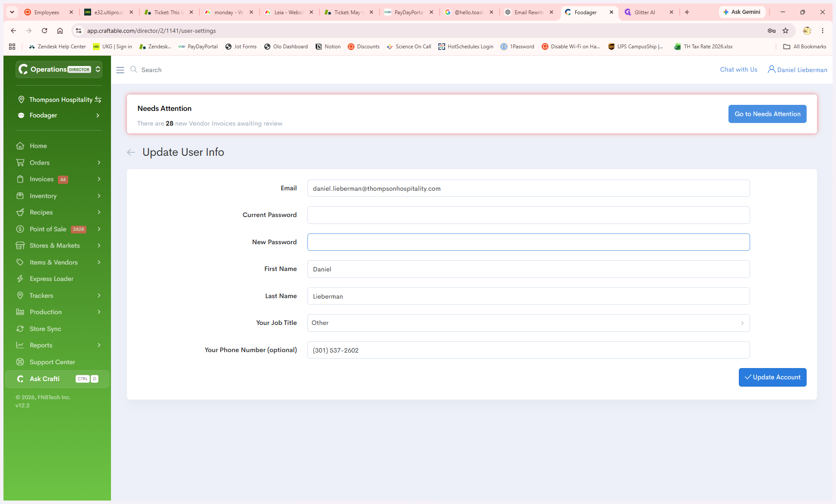This screenshot has height=504, width=836.
Task: Click the Current Password field
Action: pos(528,215)
